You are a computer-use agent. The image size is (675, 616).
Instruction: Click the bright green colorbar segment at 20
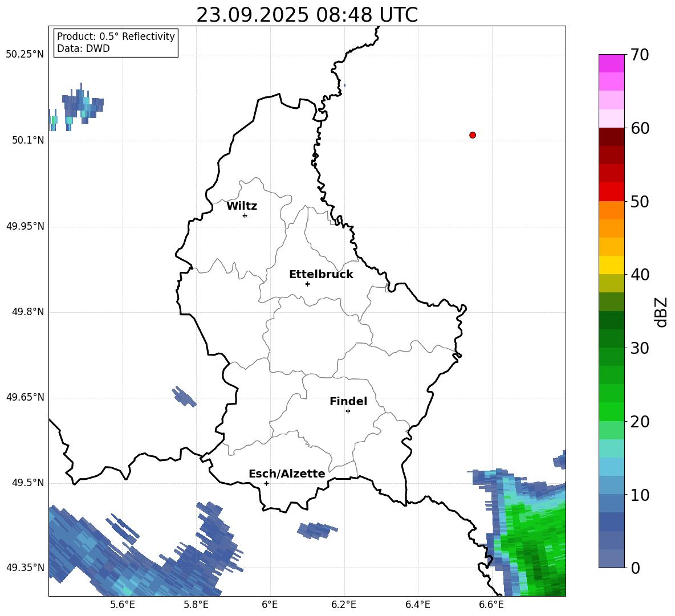click(611, 412)
